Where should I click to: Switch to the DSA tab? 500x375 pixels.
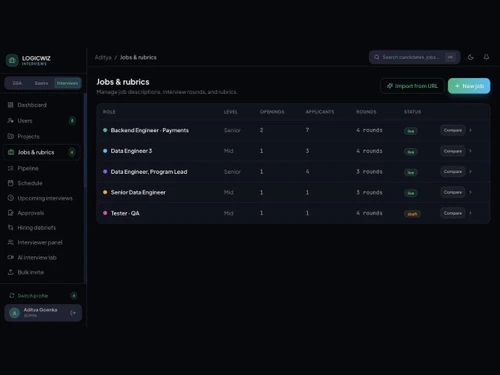tap(17, 83)
